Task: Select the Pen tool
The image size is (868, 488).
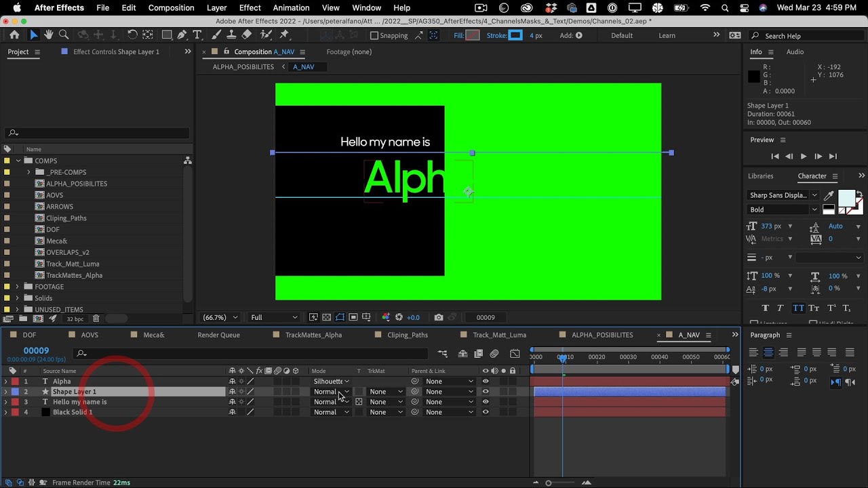Action: (182, 35)
